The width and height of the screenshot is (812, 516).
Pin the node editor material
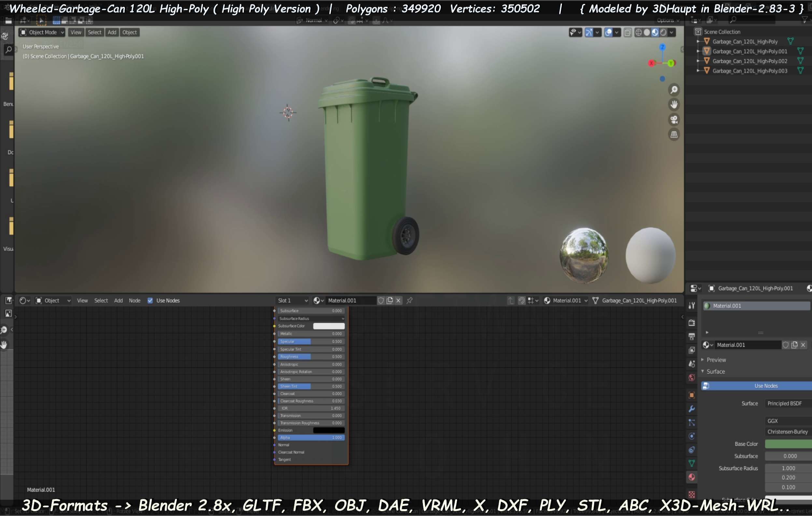pos(409,300)
